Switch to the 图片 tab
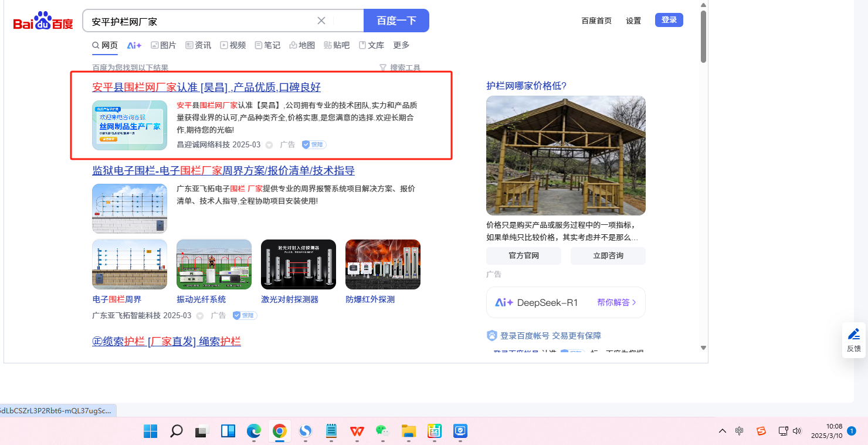The height and width of the screenshot is (445, 868). point(164,45)
